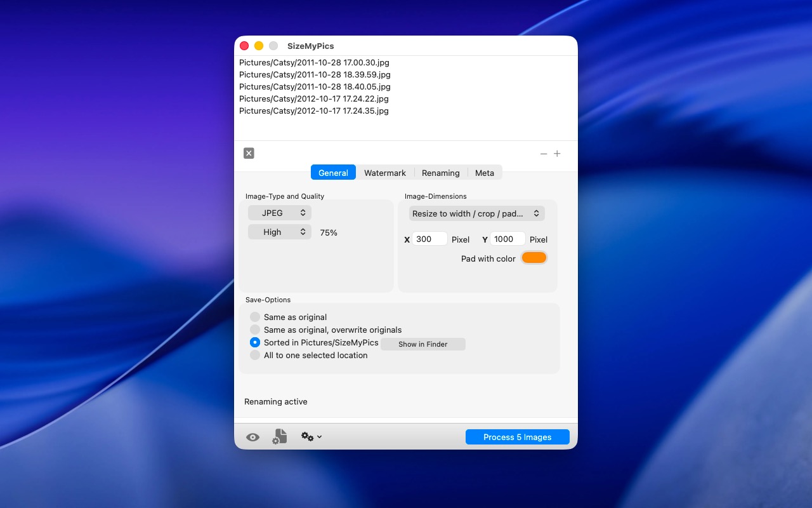The height and width of the screenshot is (508, 812).
Task: Open the gears settings menu
Action: coord(311,437)
